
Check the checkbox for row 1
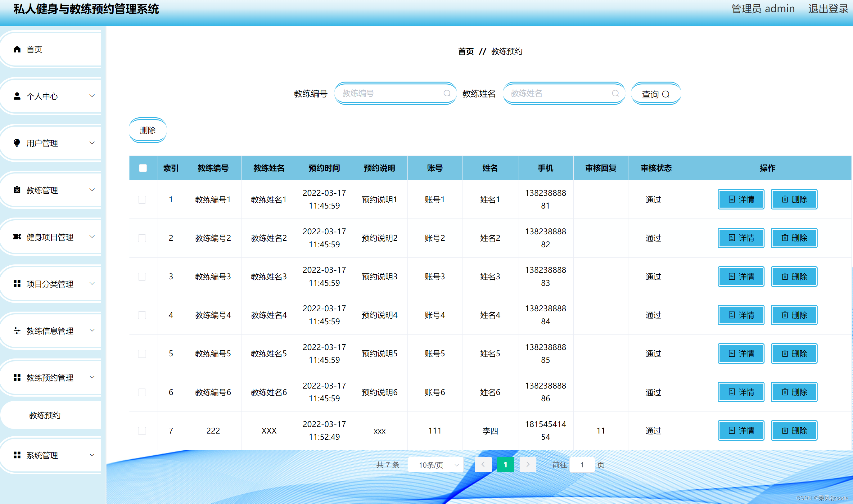coord(142,199)
